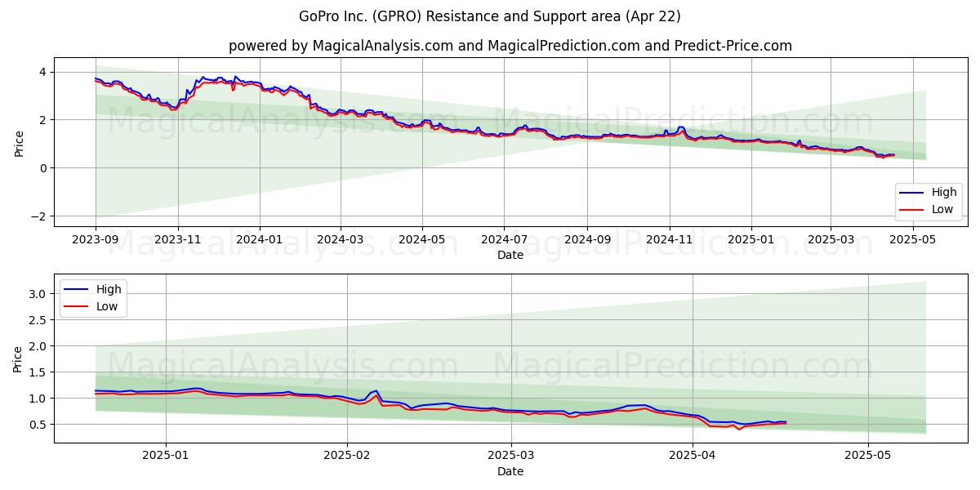Click the '3.0' price tick on lower chart
The width and height of the screenshot is (980, 490).
pos(39,294)
